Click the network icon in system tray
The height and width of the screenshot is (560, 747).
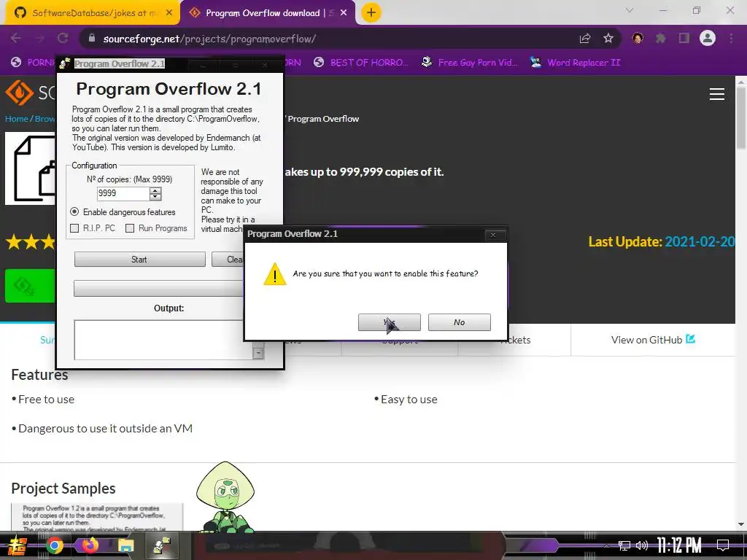point(624,545)
